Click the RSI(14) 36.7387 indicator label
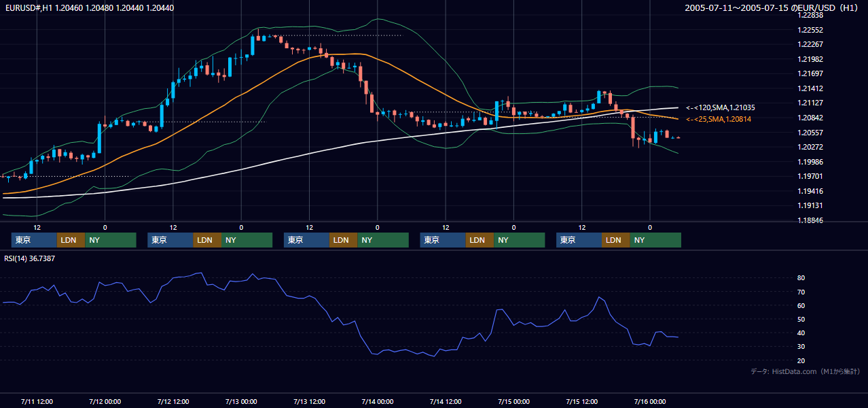Viewport: 868px width, 408px height. point(30,258)
